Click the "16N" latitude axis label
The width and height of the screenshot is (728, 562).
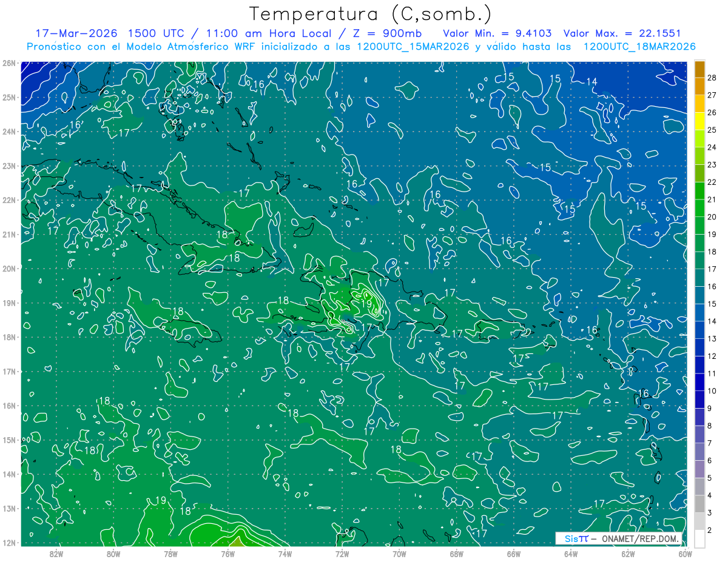point(8,406)
